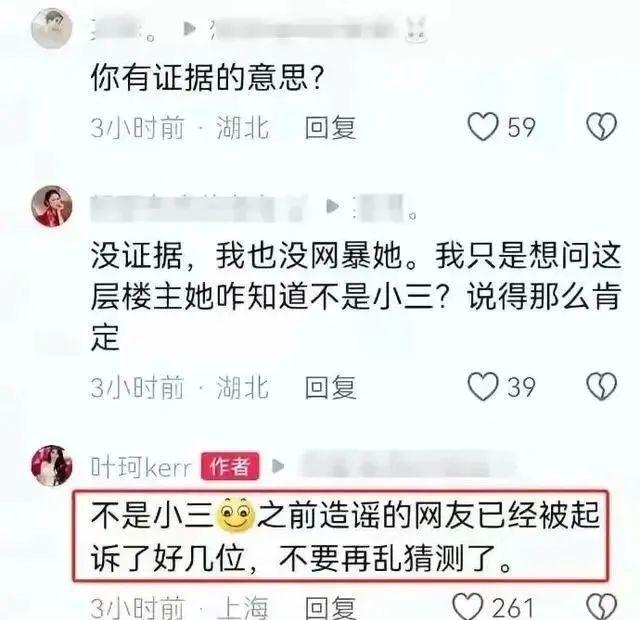The image size is (640, 620).
Task: Tap broken heart on the 39-like comment
Action: coord(602,386)
